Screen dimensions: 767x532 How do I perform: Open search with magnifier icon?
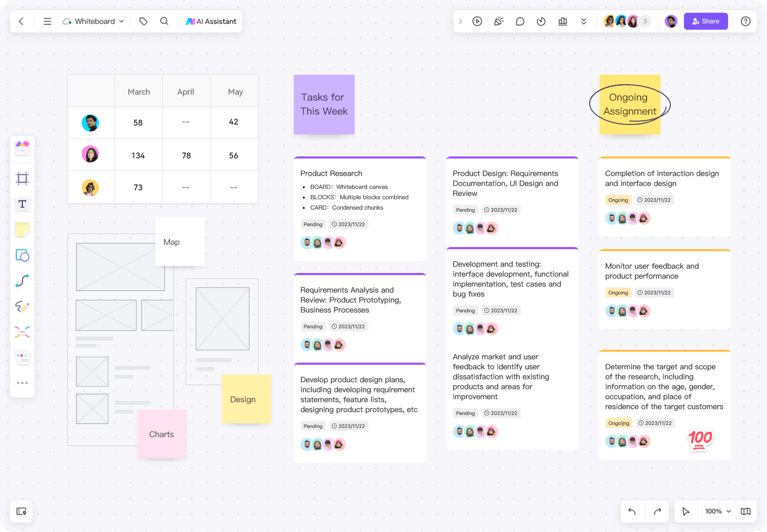[164, 21]
